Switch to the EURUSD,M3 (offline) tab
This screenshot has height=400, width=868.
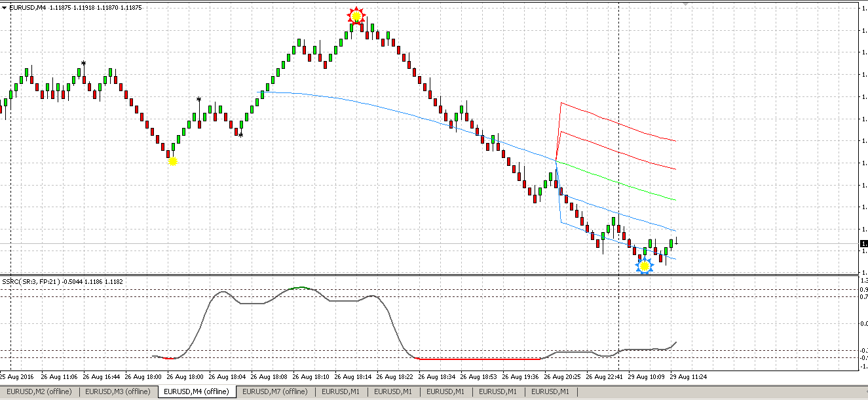(x=118, y=391)
